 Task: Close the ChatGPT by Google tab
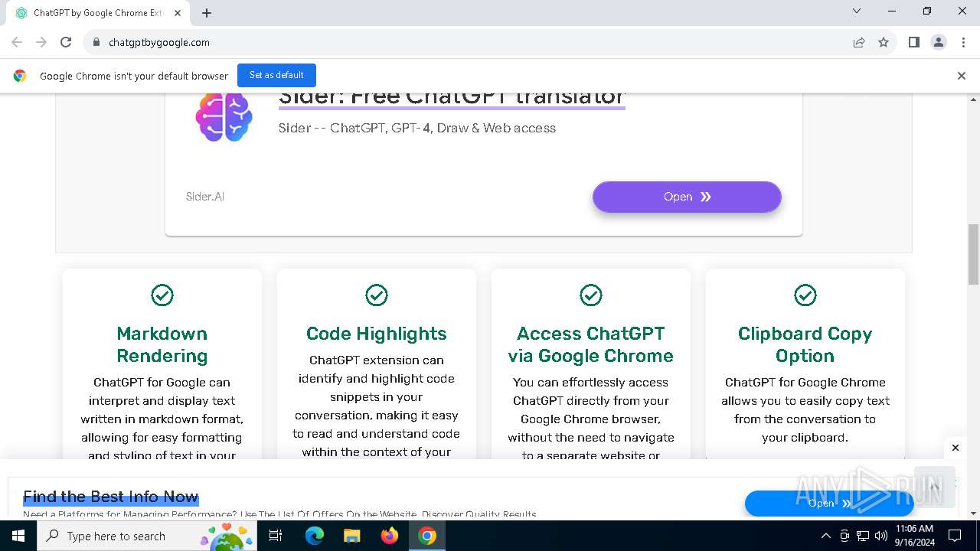pos(178,13)
